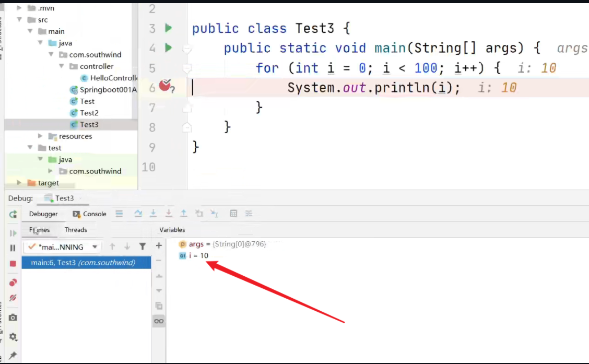589x364 pixels.
Task: Rerun Test3 debug session
Action: click(13, 214)
